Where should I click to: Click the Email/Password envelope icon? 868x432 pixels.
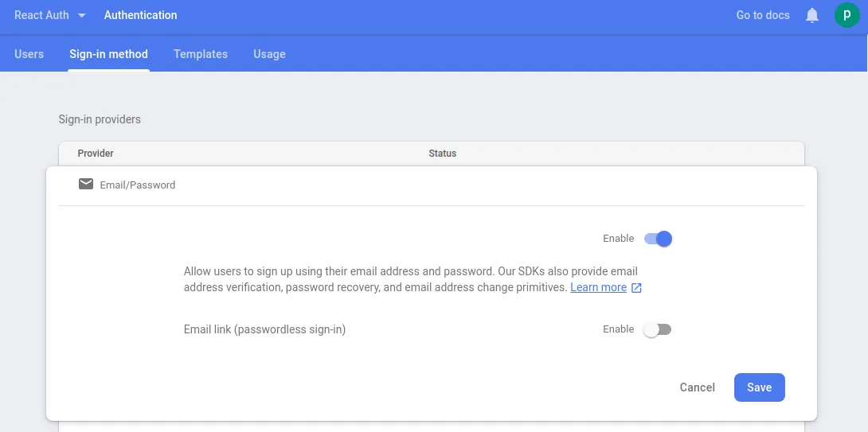click(x=86, y=185)
